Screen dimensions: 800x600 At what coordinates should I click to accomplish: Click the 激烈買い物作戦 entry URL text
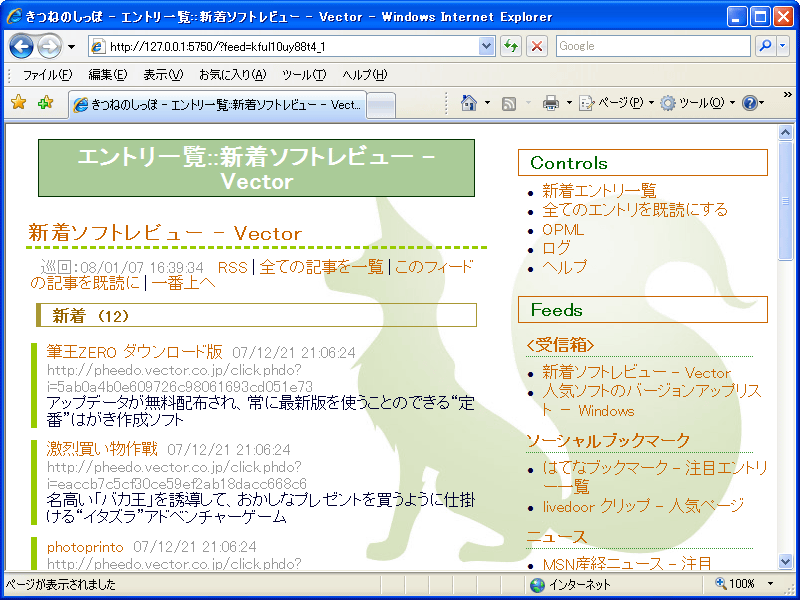coord(177,475)
